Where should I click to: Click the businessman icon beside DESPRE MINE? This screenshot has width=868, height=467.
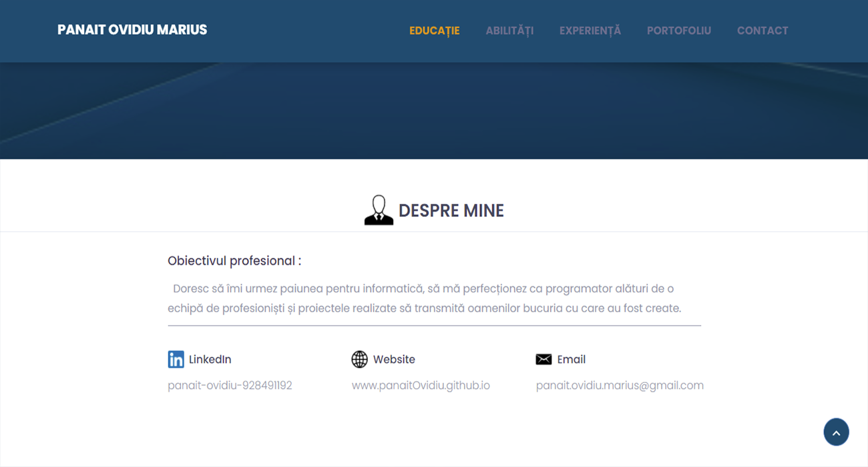pyautogui.click(x=379, y=210)
